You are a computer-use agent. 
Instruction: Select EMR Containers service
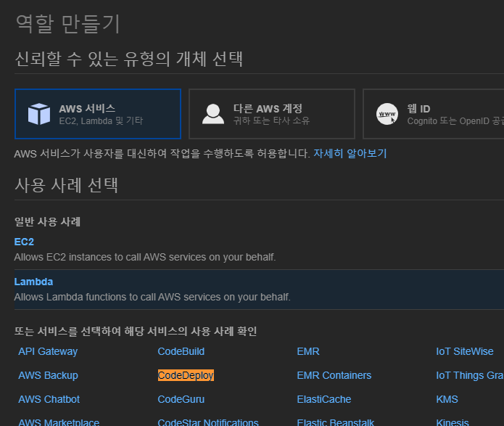[x=334, y=375]
